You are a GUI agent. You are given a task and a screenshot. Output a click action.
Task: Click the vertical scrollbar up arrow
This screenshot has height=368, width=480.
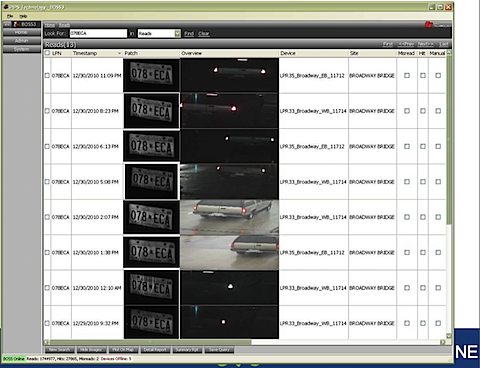tap(449, 53)
